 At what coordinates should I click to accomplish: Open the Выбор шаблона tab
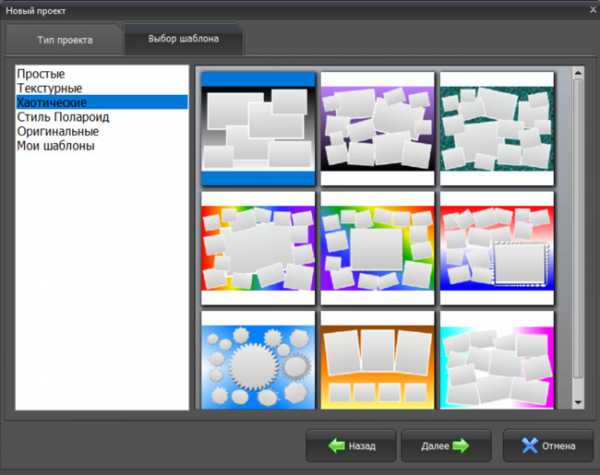click(x=181, y=40)
